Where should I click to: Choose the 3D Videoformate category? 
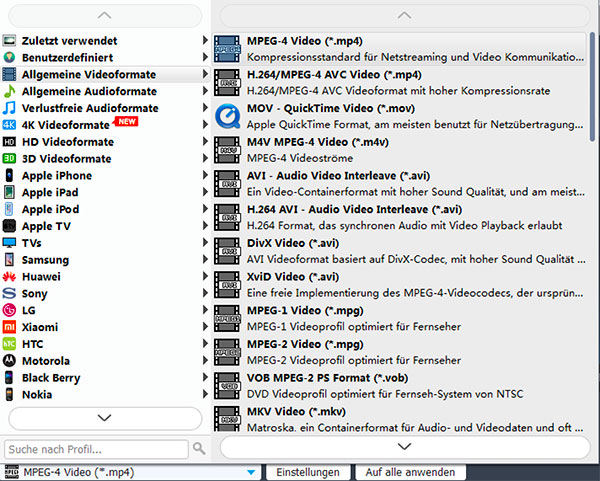105,158
